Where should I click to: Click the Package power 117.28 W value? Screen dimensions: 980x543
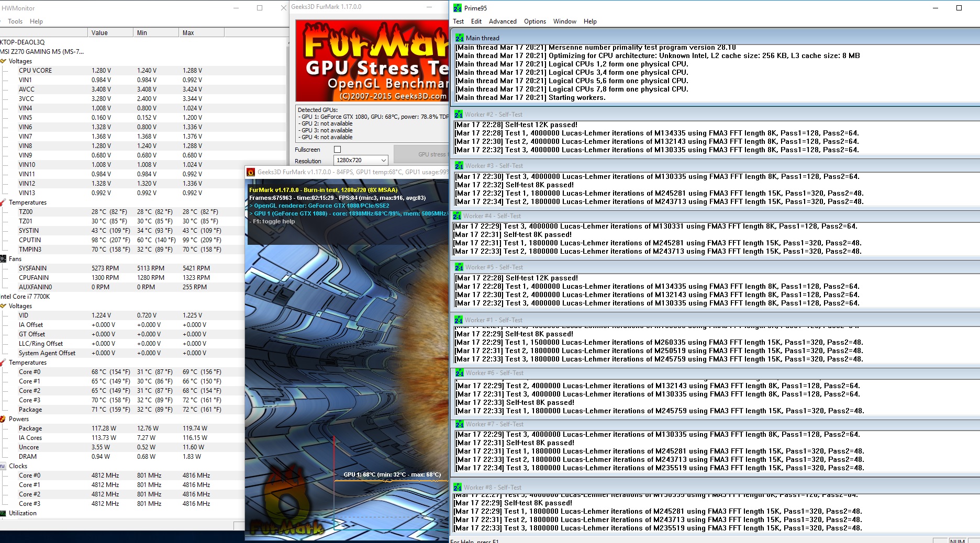(x=104, y=428)
